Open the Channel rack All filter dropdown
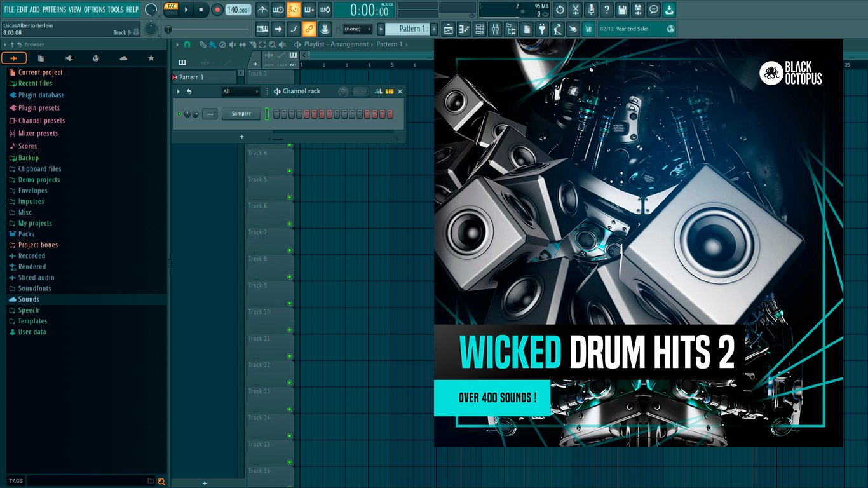The image size is (868, 488). [x=240, y=91]
